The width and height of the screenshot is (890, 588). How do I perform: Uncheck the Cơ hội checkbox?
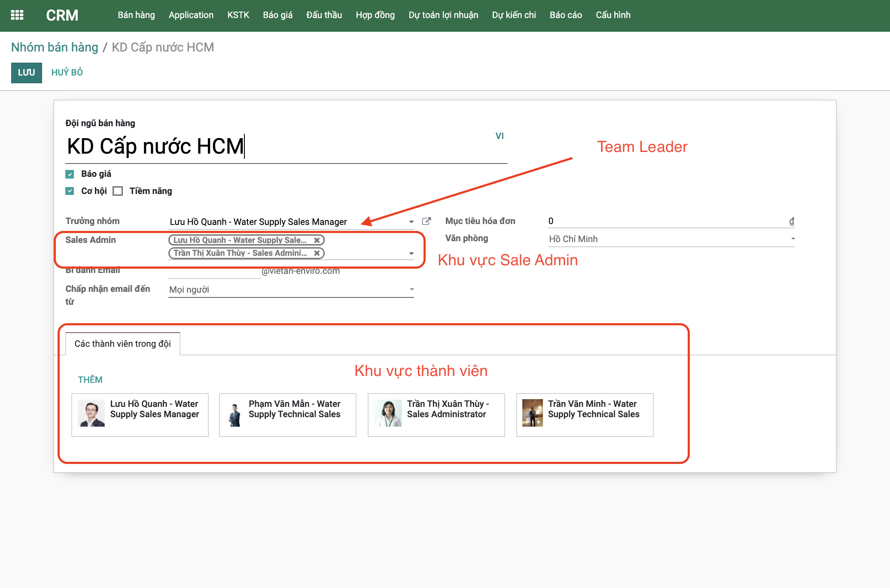pyautogui.click(x=70, y=191)
